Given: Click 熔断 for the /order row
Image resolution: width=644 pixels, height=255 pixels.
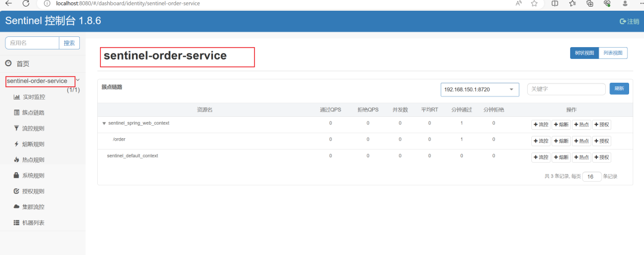Looking at the screenshot, I should click(561, 141).
